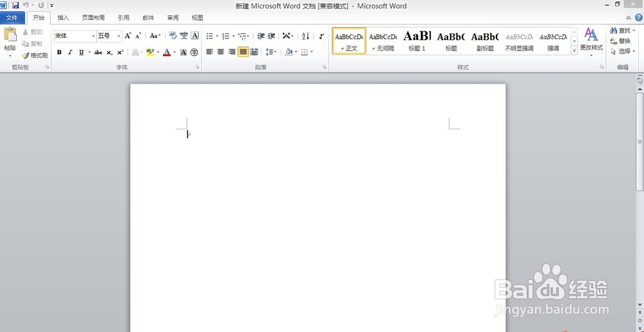
Task: Open the Paste options arrow
Action: click(x=10, y=55)
